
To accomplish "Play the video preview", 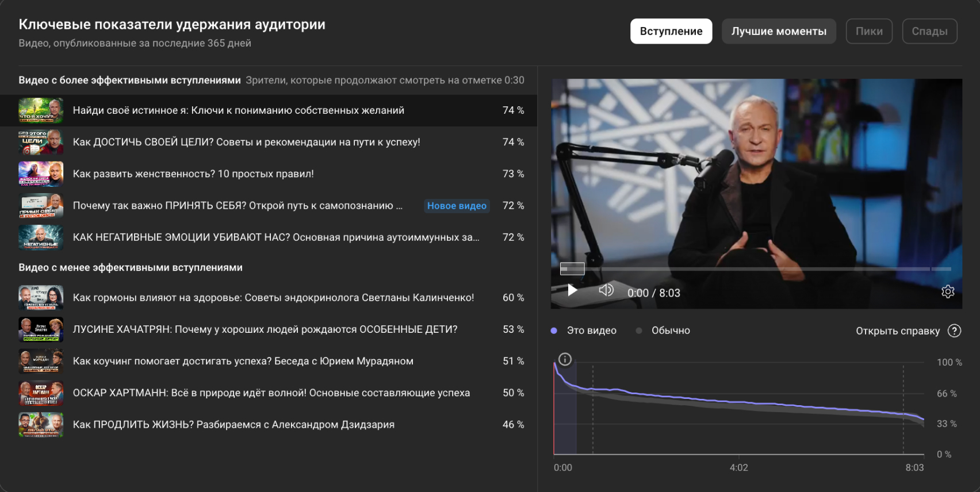I will coord(572,290).
